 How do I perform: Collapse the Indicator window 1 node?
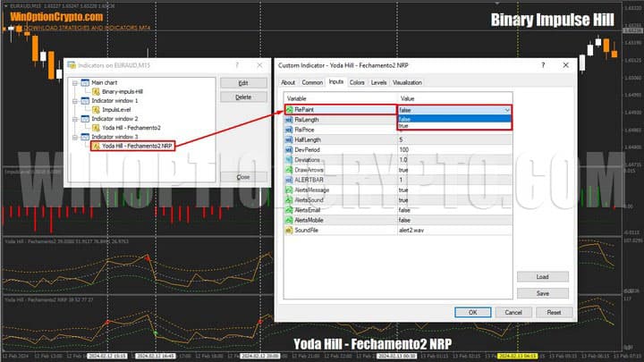(x=75, y=101)
